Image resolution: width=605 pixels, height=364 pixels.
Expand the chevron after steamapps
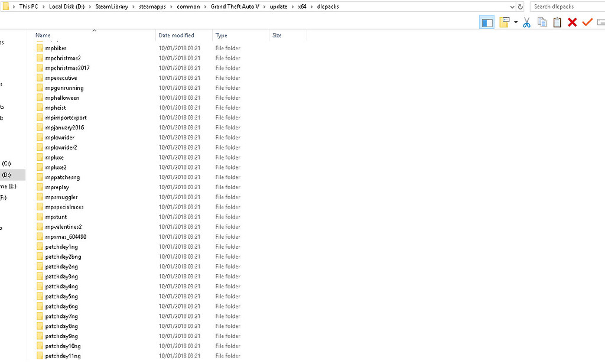pos(171,6)
